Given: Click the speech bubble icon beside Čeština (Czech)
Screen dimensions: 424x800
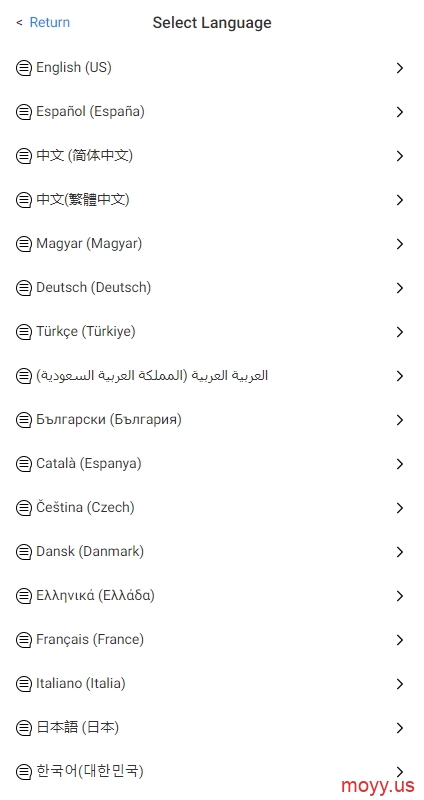Looking at the screenshot, I should tap(23, 508).
